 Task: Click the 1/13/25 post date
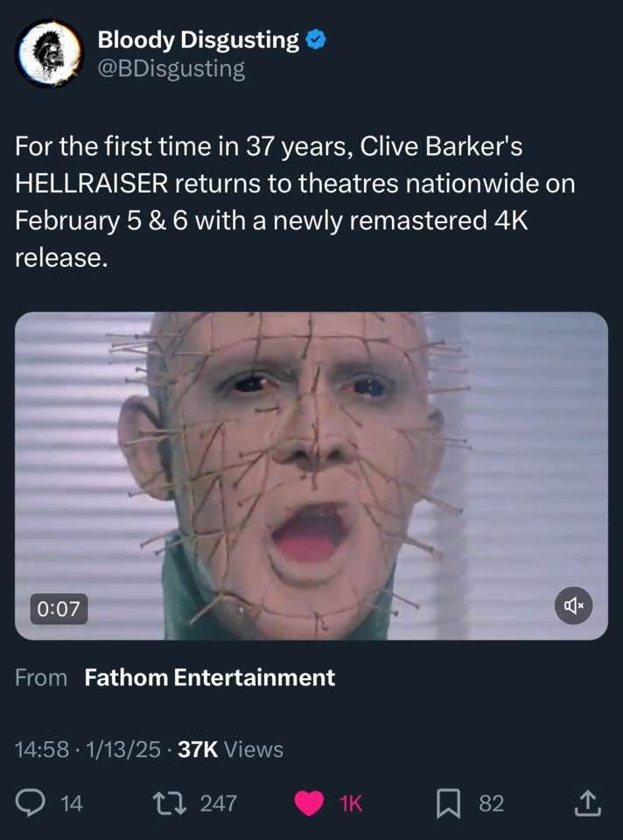click(x=122, y=750)
